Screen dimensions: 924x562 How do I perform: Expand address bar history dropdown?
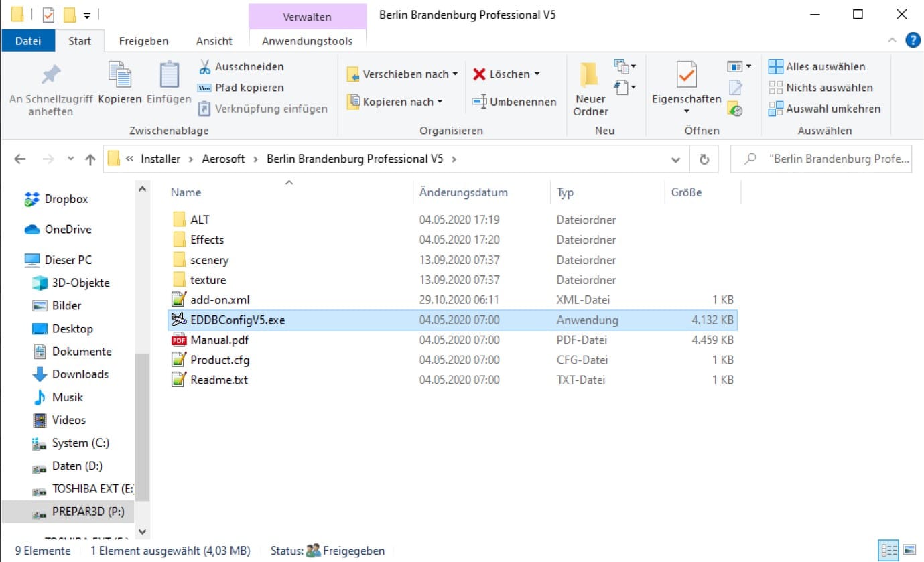pos(675,159)
